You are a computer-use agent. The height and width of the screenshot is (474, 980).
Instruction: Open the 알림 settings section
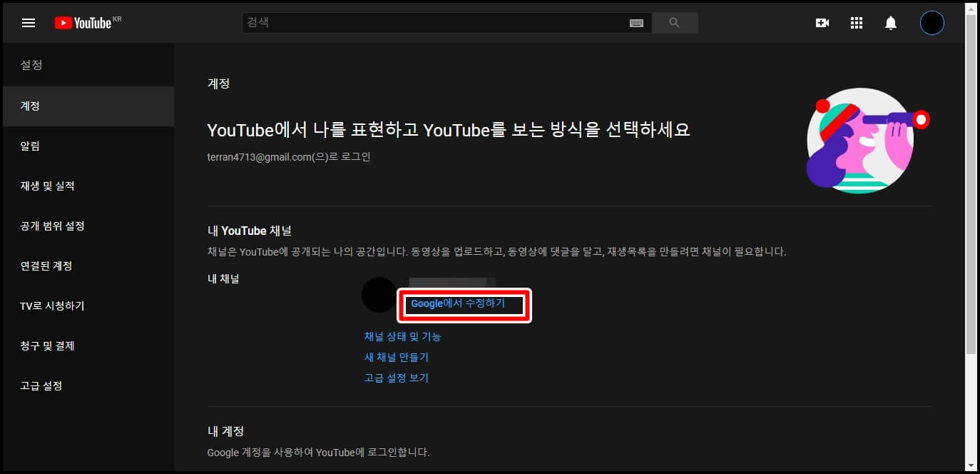(88, 146)
